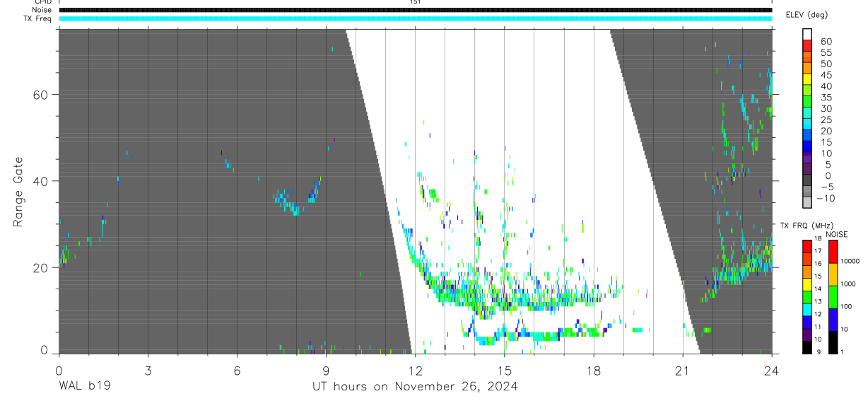Click the '35' label on the ELEV scale

tap(826, 98)
